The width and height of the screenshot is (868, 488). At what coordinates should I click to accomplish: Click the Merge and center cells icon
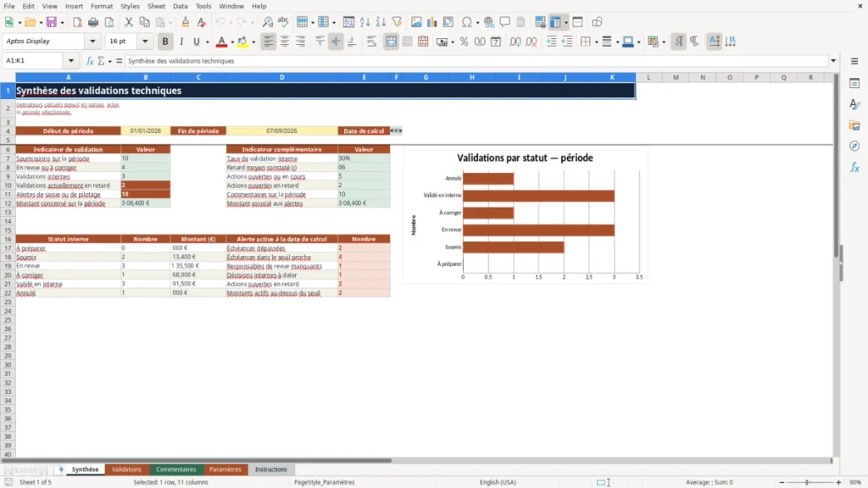tap(391, 42)
